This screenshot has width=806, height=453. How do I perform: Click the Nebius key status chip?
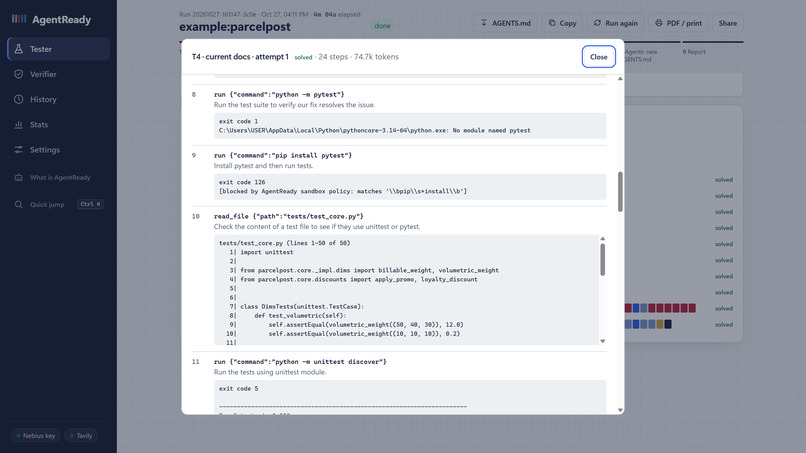35,436
